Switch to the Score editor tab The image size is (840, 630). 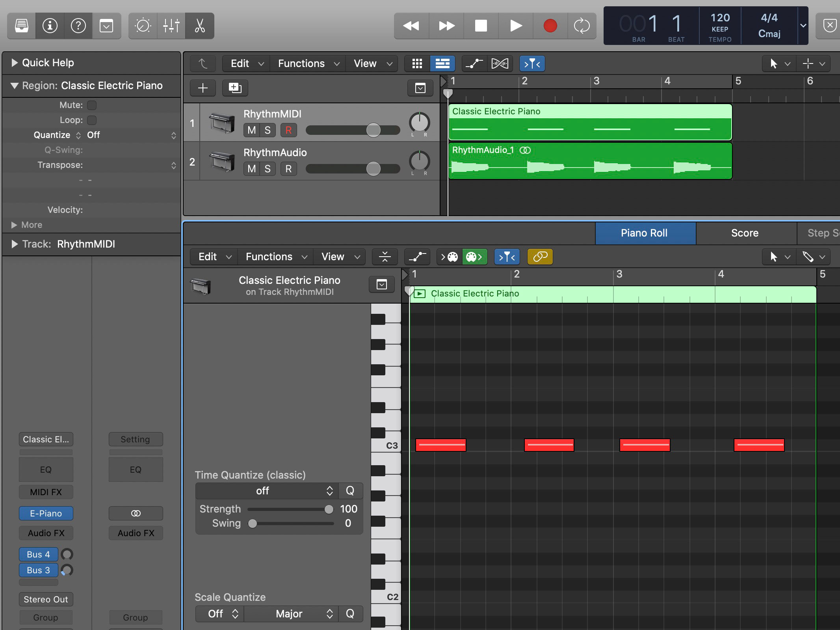(742, 232)
